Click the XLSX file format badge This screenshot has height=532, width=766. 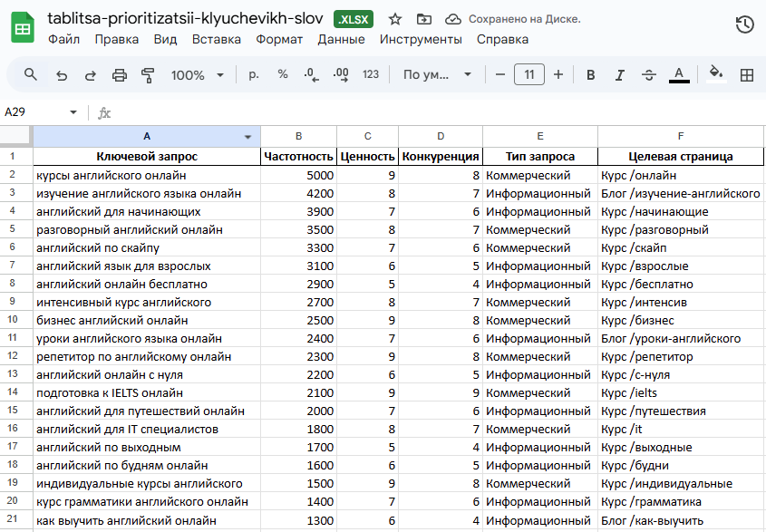354,20
